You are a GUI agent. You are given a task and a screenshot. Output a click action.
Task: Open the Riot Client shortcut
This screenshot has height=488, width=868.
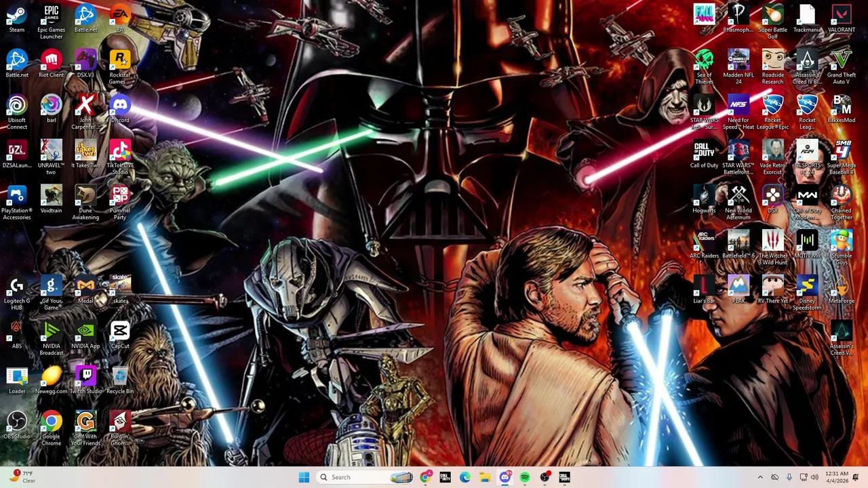click(x=51, y=64)
